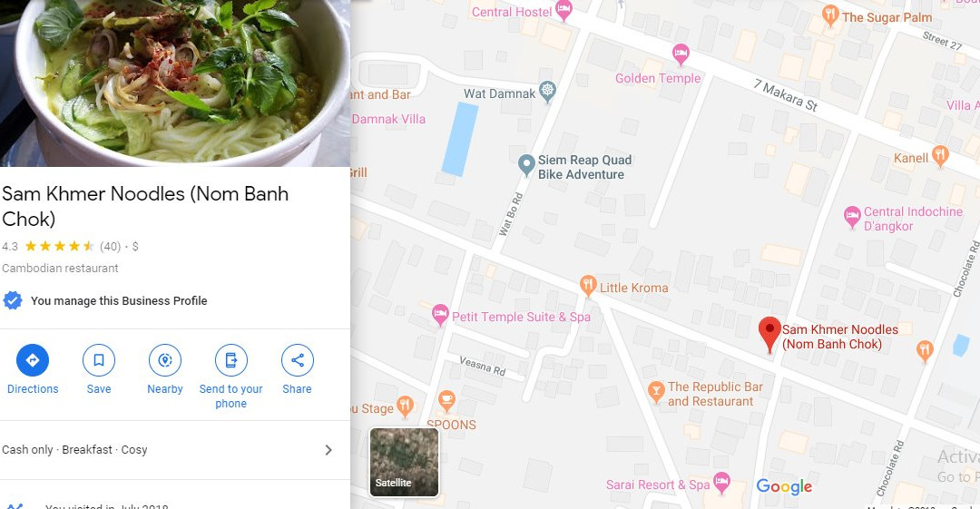980x509 pixels.
Task: Click the SPOONS cafe marker
Action: 446,401
